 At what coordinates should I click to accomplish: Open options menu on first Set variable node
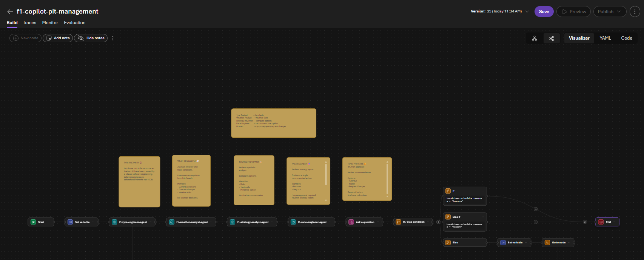tap(93, 222)
